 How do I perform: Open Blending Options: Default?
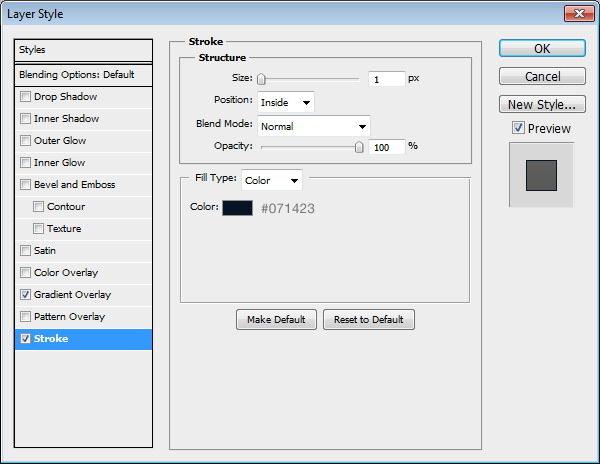pos(83,75)
